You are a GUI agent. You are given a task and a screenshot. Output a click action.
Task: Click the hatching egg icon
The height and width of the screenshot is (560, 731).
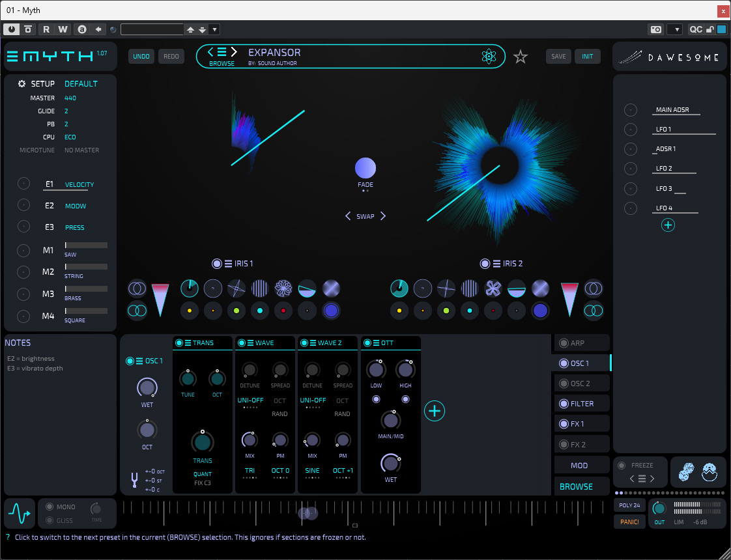[709, 472]
